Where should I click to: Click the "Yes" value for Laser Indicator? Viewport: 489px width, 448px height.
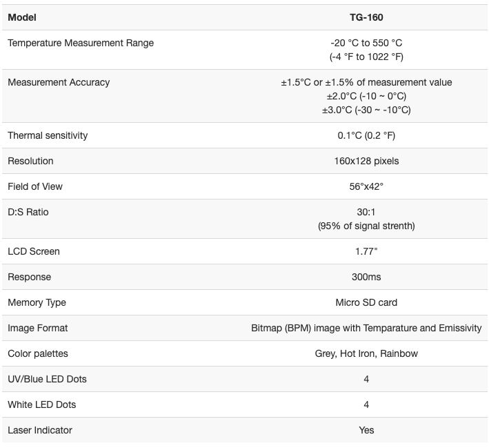366,430
